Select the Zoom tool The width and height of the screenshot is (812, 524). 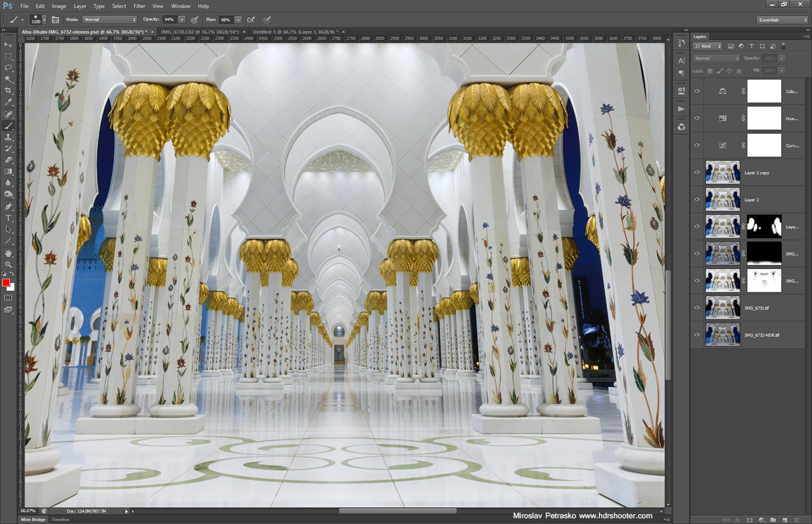tap(8, 264)
